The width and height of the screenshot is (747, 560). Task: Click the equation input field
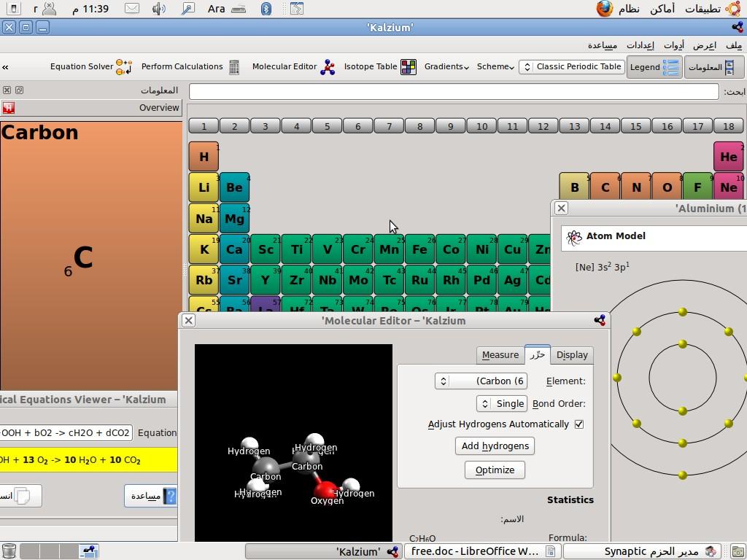[66, 433]
